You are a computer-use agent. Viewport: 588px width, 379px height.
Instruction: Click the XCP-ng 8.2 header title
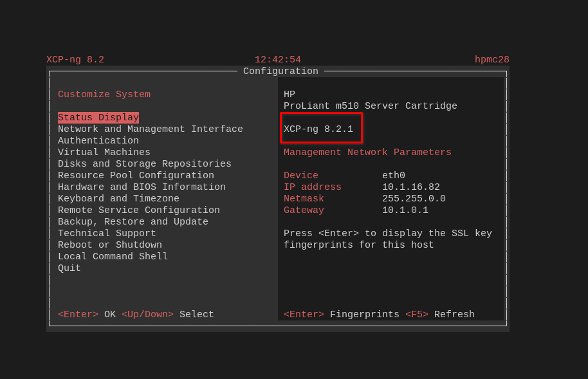pos(75,60)
